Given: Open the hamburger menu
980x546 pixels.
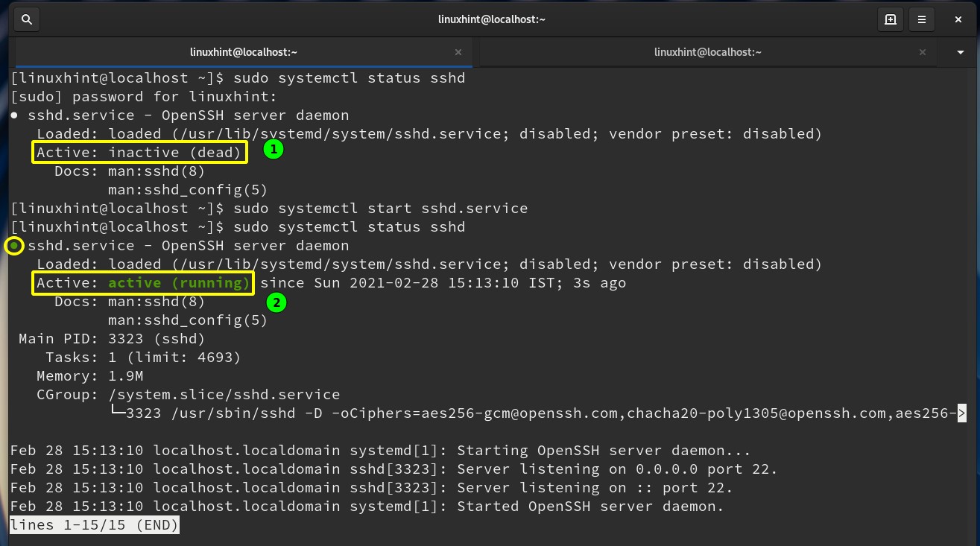Looking at the screenshot, I should click(x=922, y=20).
